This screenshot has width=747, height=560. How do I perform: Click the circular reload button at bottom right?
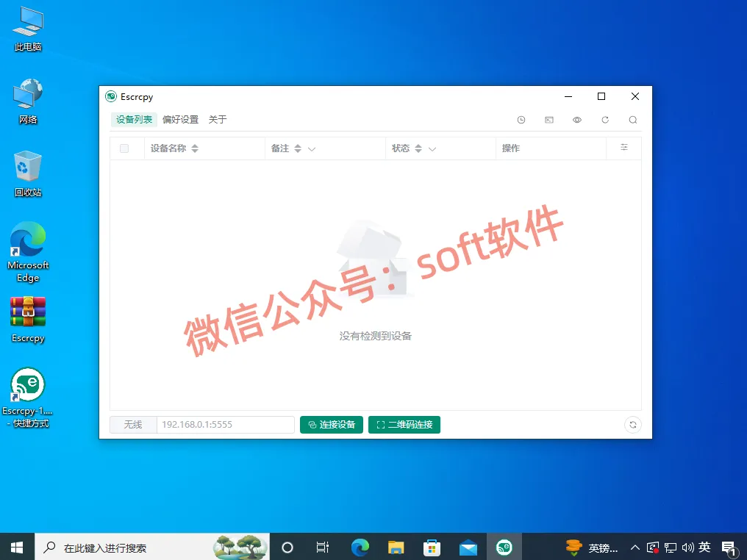click(x=632, y=425)
